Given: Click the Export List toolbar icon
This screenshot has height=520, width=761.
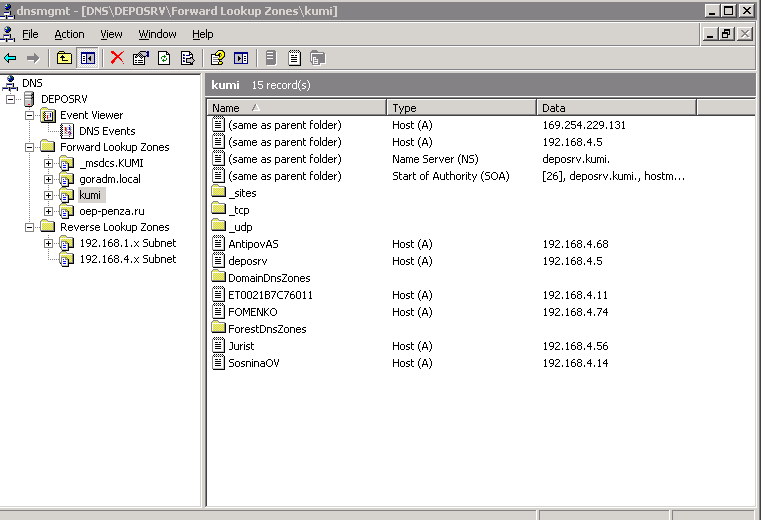Looking at the screenshot, I should (187, 58).
